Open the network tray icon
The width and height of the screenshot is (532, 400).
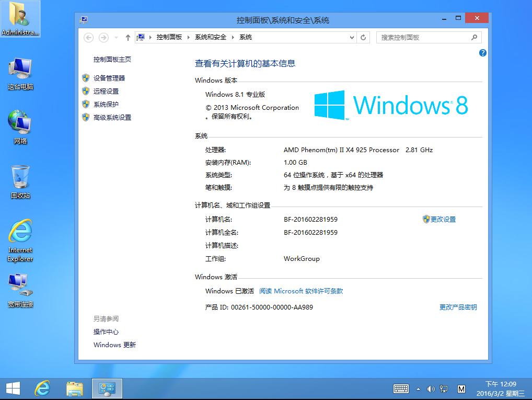[444, 389]
